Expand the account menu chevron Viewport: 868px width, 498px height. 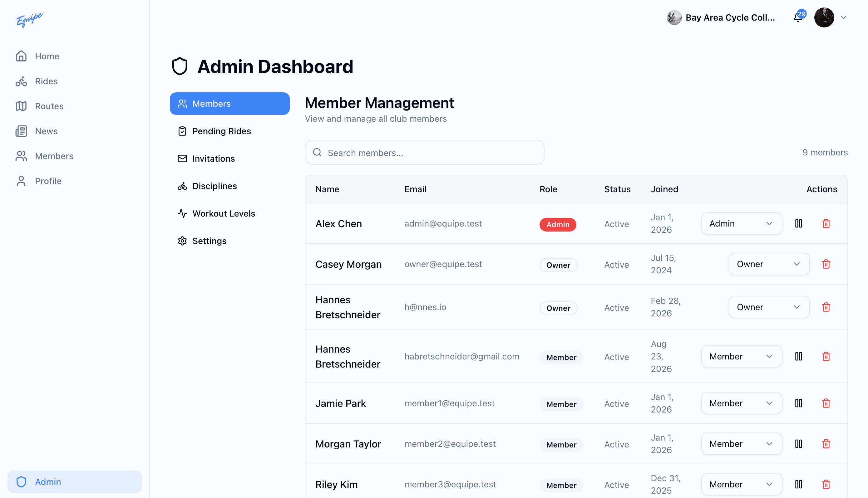click(844, 17)
